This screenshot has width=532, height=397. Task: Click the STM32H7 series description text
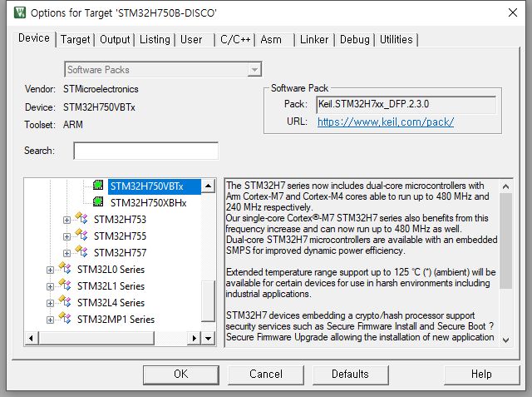click(362, 261)
